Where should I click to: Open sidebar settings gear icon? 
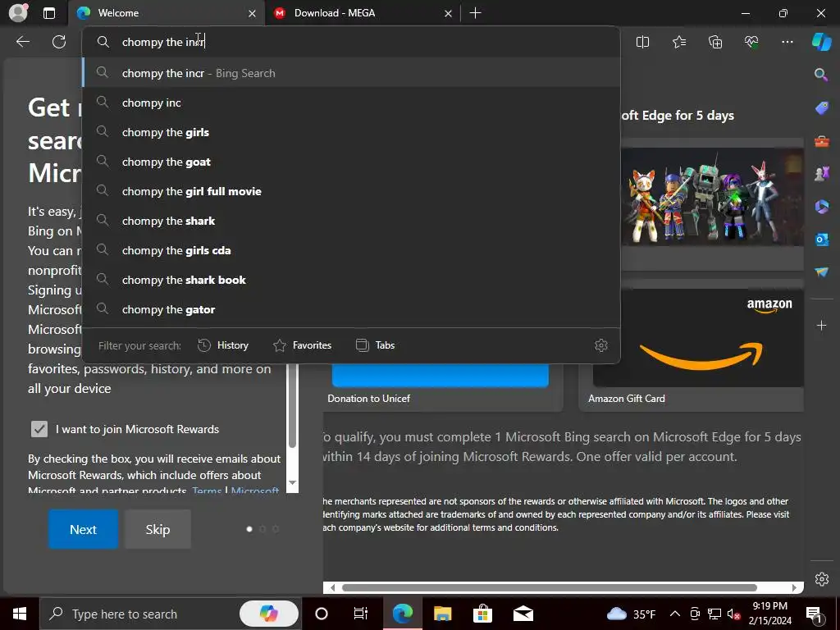(822, 579)
